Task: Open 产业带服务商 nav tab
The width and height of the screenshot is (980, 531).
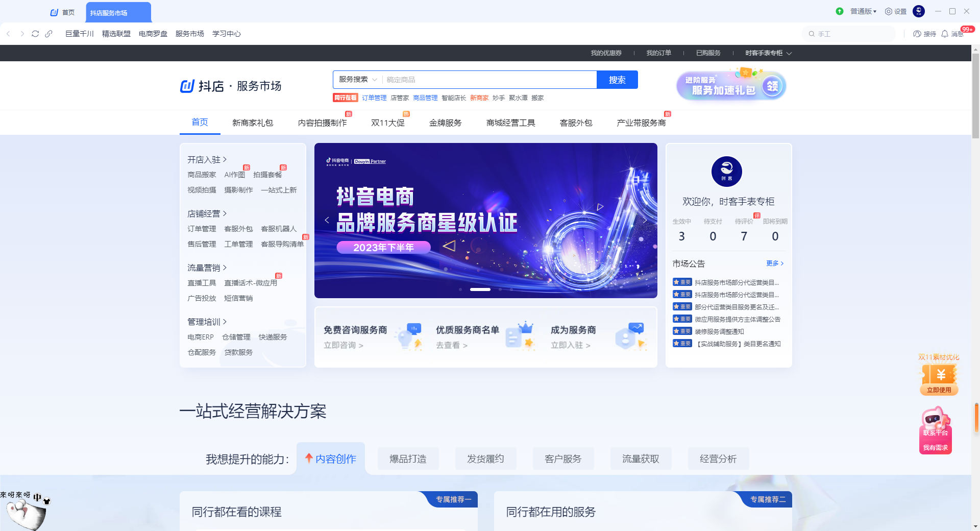Action: pyautogui.click(x=641, y=123)
